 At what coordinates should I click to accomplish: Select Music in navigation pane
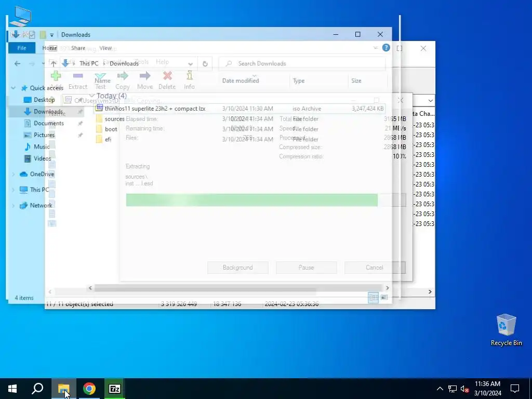pos(42,147)
